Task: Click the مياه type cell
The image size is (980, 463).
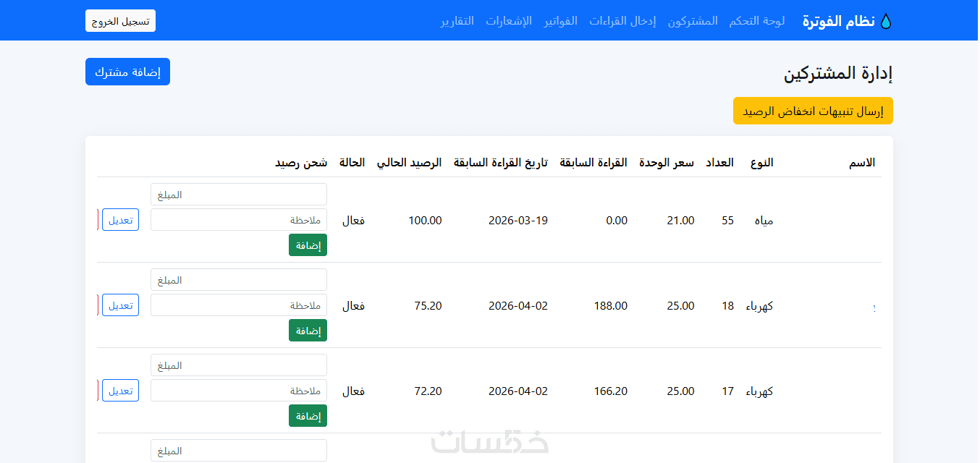Action: point(764,221)
